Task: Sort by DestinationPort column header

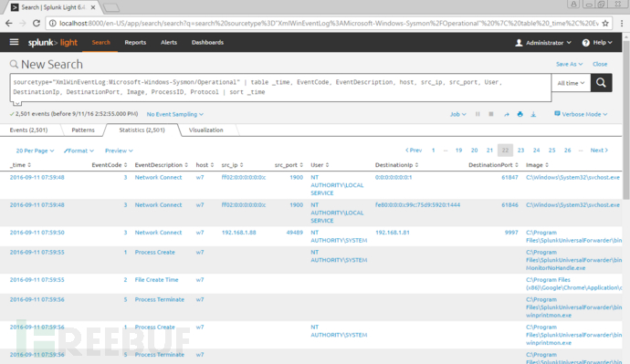Action: [x=493, y=165]
